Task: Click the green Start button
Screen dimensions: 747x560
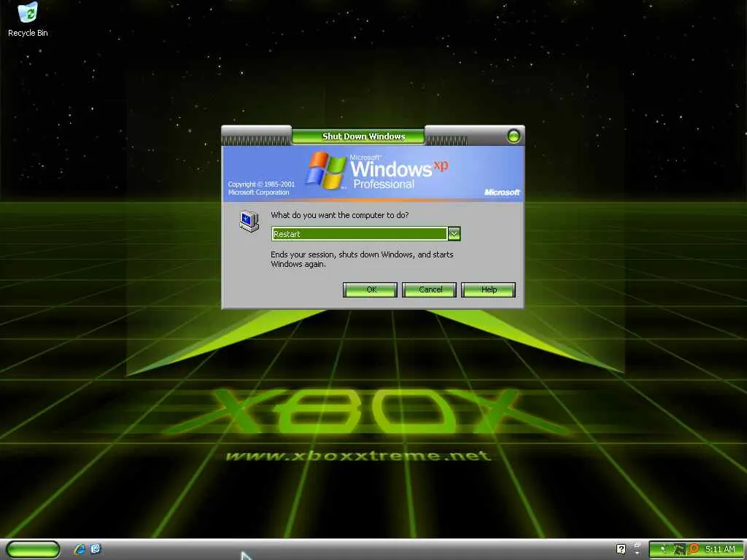Action: tap(33, 549)
